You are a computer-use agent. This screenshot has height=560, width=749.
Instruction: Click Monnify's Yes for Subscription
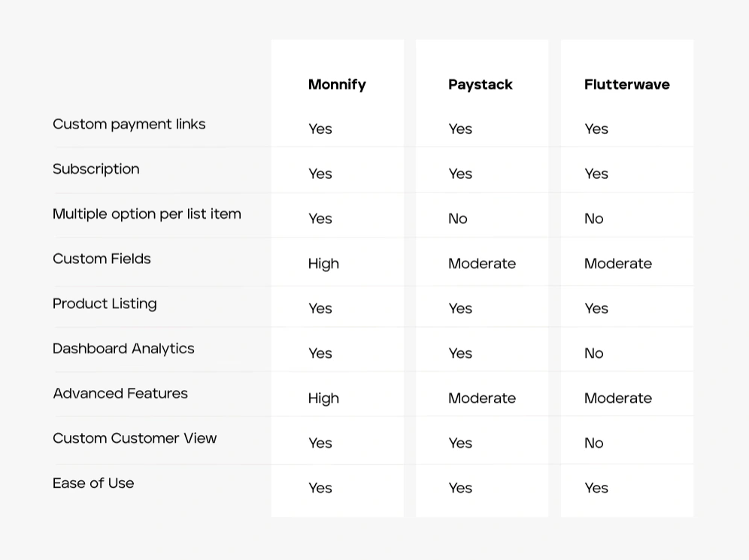click(x=320, y=174)
